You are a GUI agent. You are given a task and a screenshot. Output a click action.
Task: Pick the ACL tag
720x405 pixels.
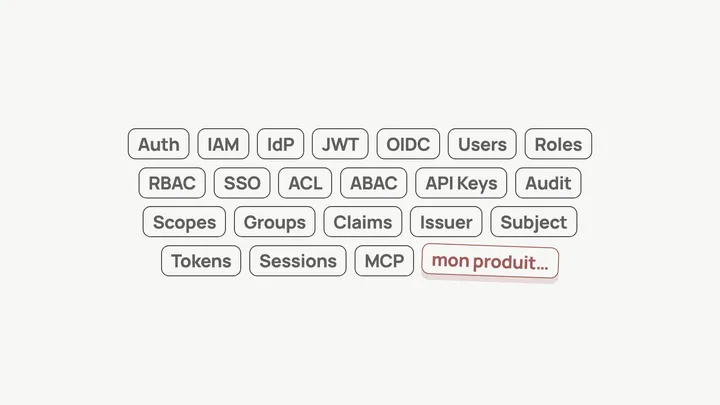point(305,183)
